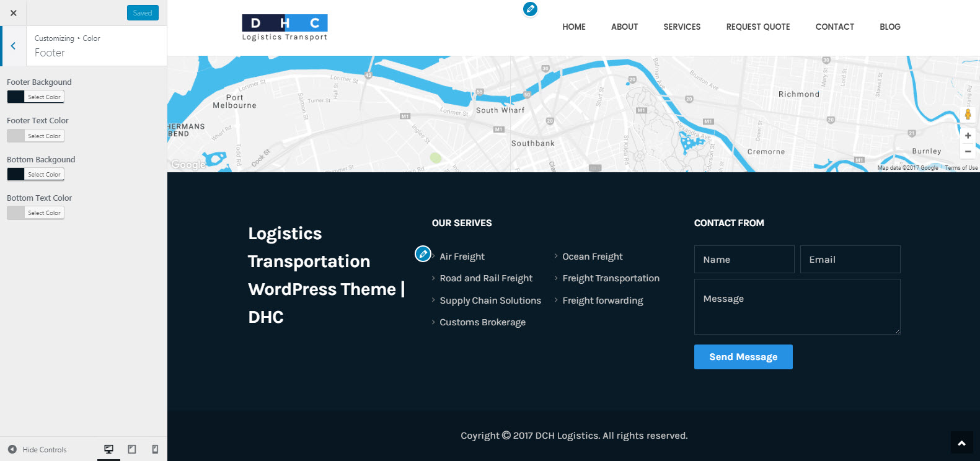The width and height of the screenshot is (980, 461).
Task: Expand Bottom Background color selector
Action: (x=36, y=175)
